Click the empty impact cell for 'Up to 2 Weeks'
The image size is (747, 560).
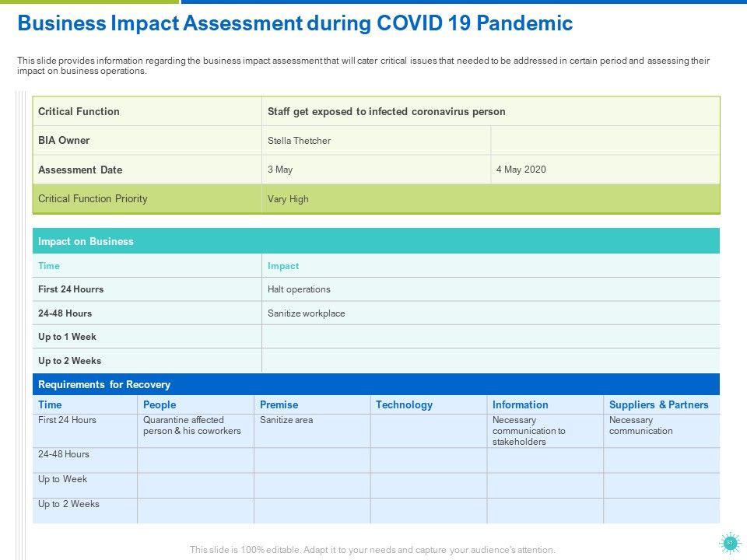[x=490, y=361]
